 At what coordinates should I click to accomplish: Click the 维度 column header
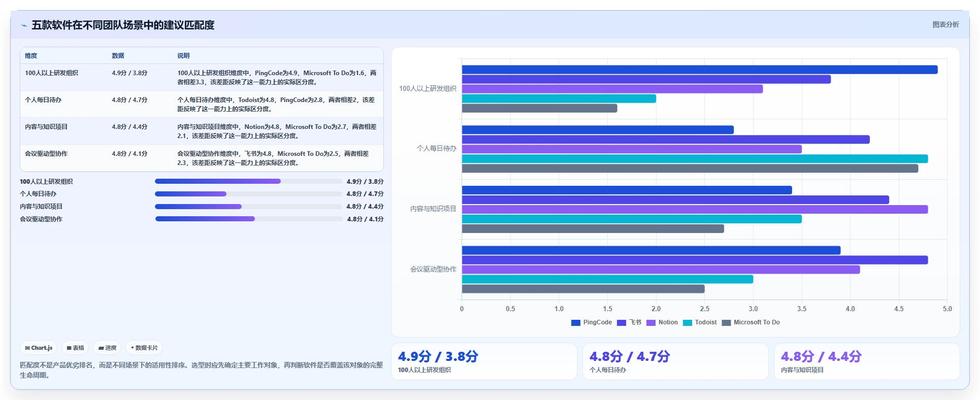(x=31, y=56)
